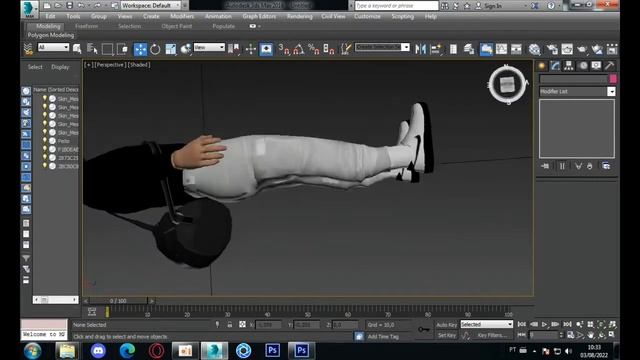The image size is (640, 360).
Task: Open the Workspace Default dropdown
Action: 151,5
